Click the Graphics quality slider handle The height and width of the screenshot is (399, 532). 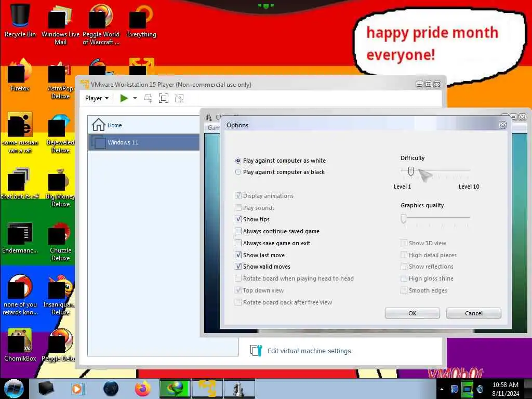click(403, 219)
